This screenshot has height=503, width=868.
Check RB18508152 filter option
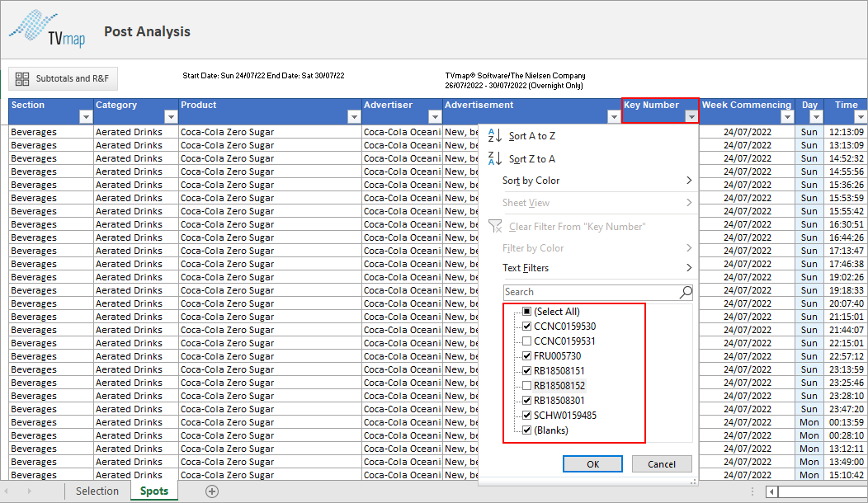527,386
